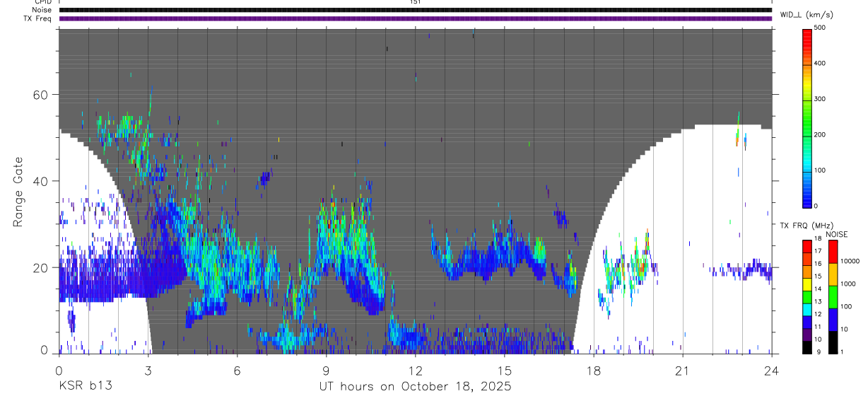The image size is (868, 401).
Task: Click the 15 tick on the UT hours axis
Action: pyautogui.click(x=504, y=370)
